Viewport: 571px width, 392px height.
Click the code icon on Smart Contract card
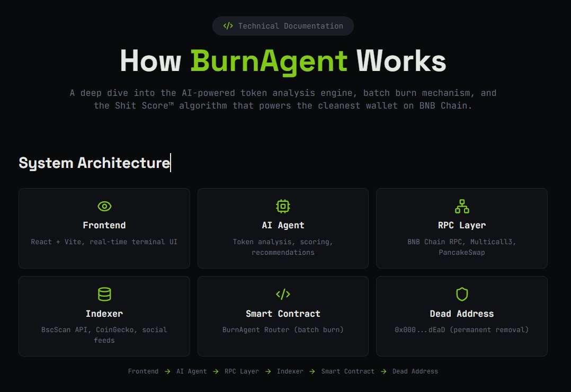(283, 294)
